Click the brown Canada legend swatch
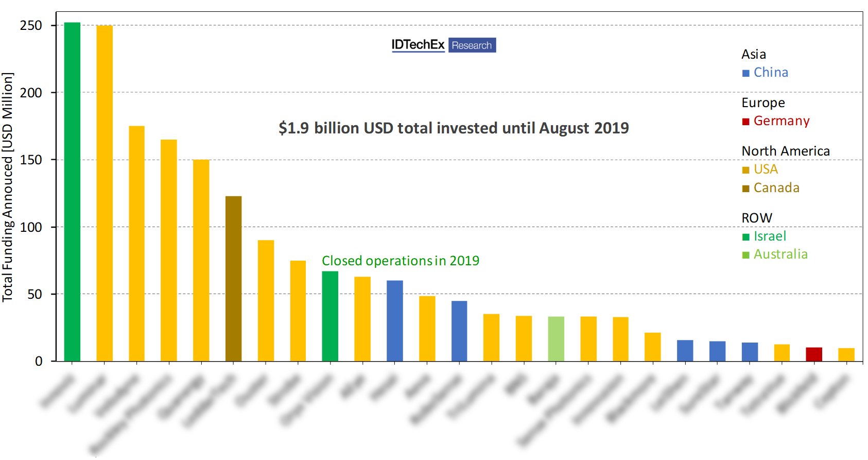 click(745, 189)
